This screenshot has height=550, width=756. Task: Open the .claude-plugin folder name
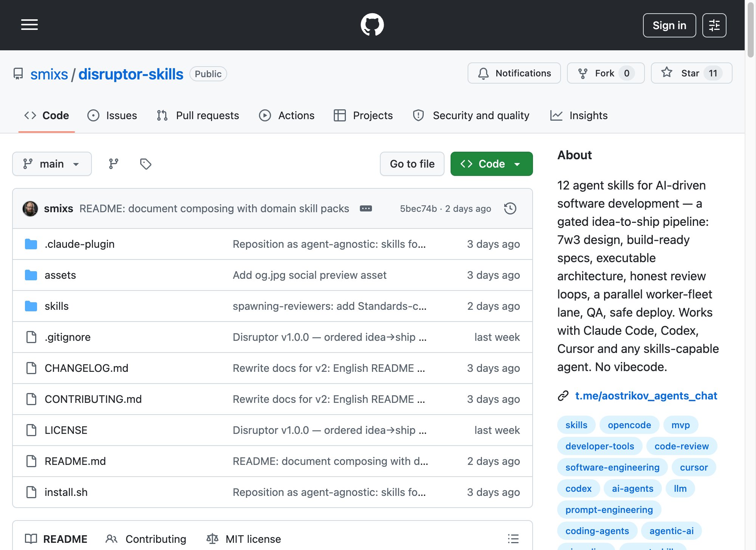(x=79, y=244)
